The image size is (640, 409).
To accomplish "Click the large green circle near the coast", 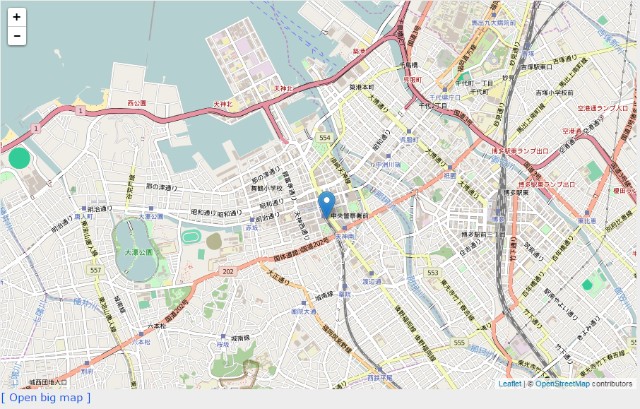I will click(x=20, y=158).
